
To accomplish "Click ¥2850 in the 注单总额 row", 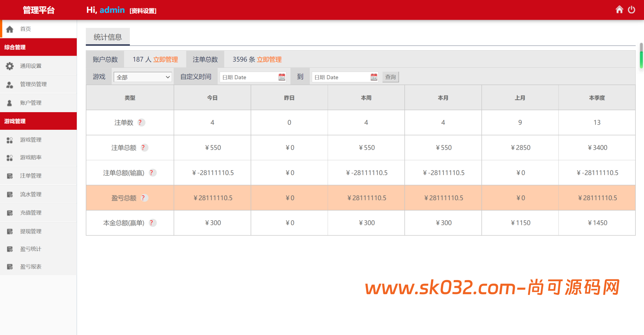I will point(520,148).
